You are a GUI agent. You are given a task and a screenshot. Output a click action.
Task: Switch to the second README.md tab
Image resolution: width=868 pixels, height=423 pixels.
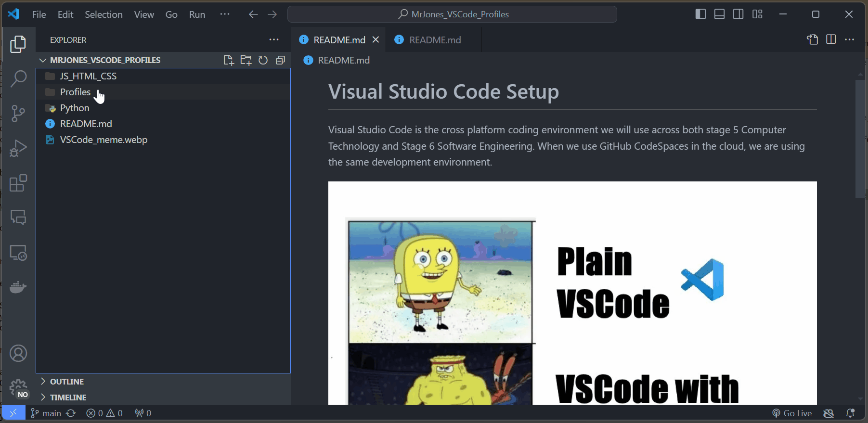(x=434, y=40)
